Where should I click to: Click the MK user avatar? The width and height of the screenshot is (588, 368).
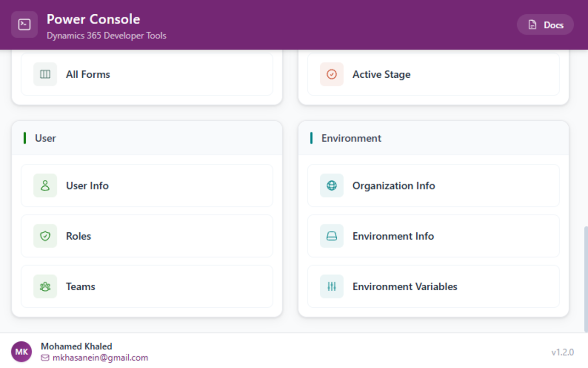point(22,352)
